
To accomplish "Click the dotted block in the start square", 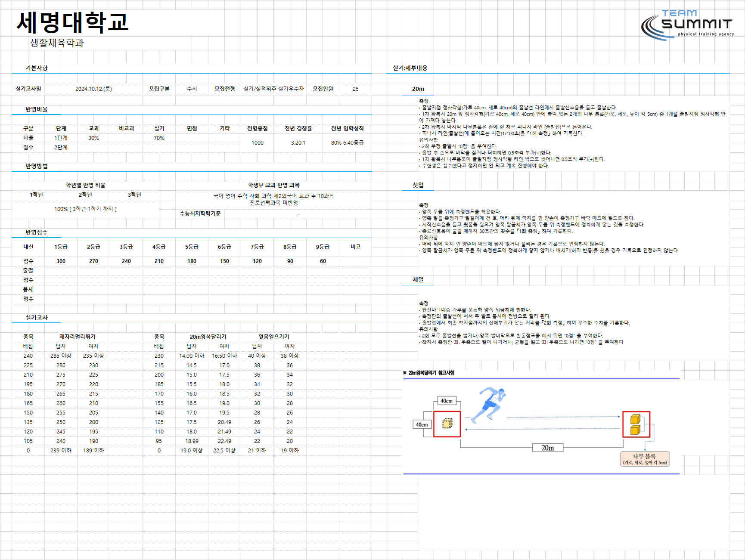I will click(447, 424).
